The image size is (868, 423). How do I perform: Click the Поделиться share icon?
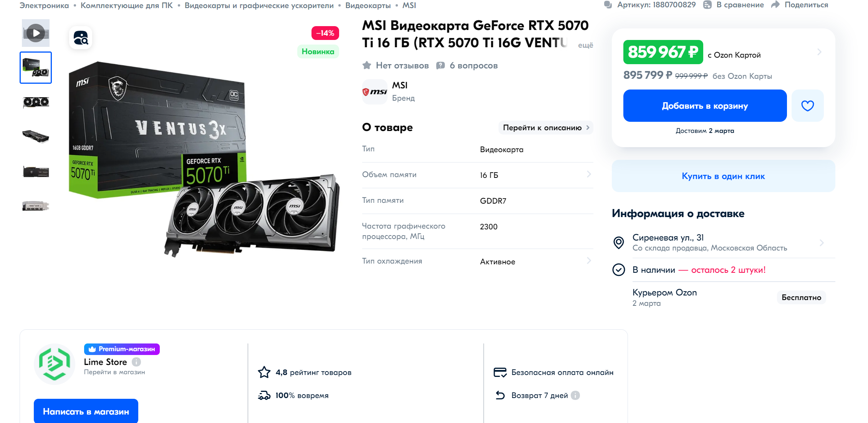tap(775, 5)
